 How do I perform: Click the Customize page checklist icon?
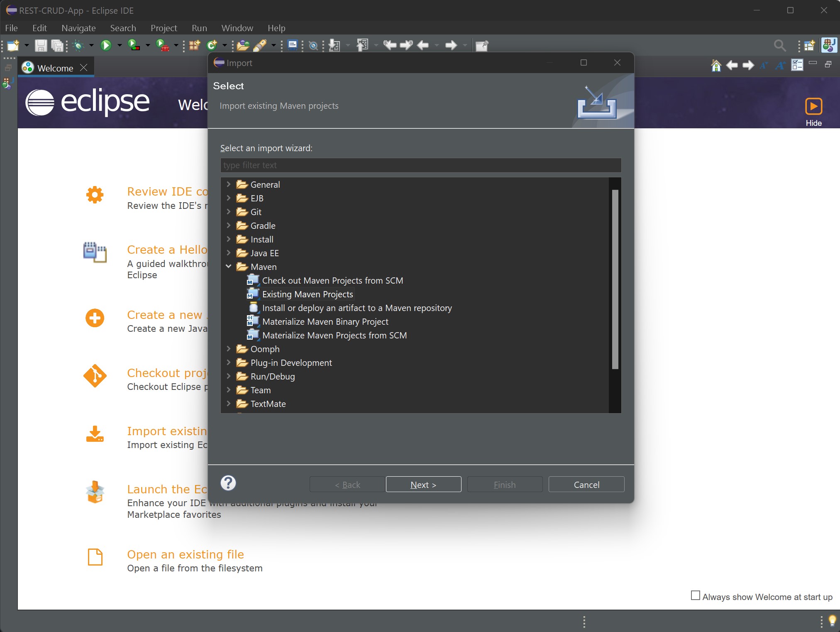coord(797,65)
